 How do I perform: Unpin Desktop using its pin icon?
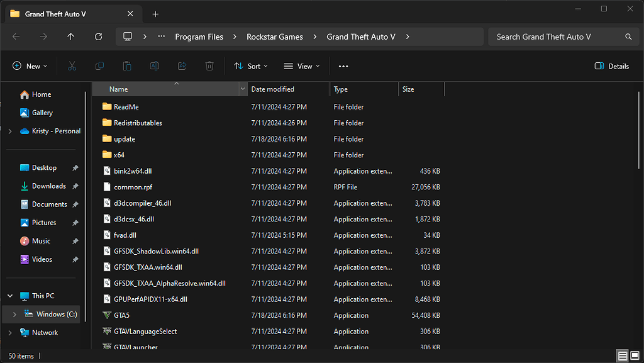(75, 168)
